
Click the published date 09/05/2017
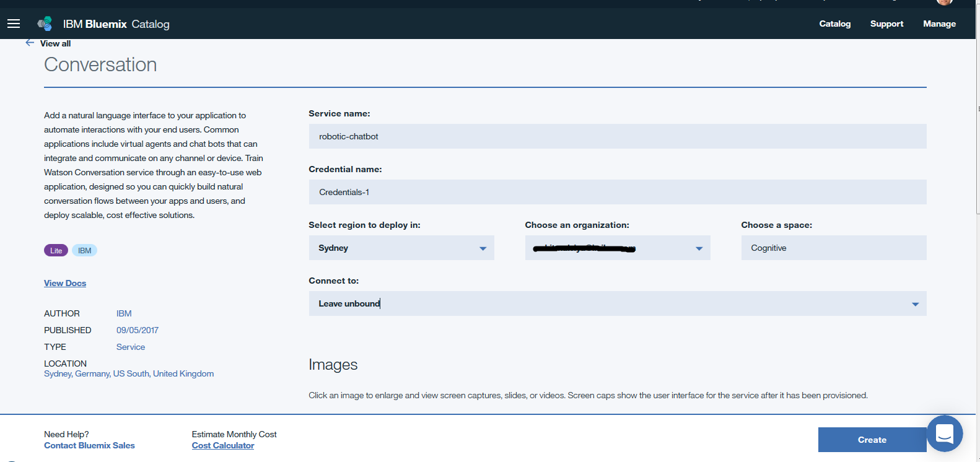(x=138, y=330)
